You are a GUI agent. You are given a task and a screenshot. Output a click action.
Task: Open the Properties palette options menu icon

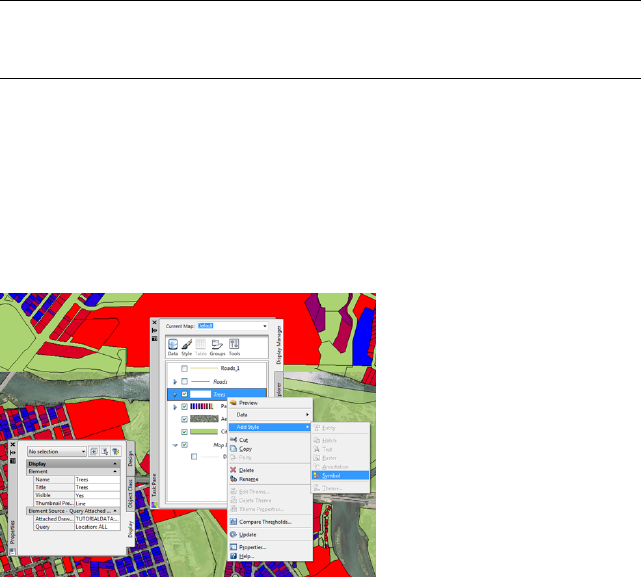[x=13, y=460]
